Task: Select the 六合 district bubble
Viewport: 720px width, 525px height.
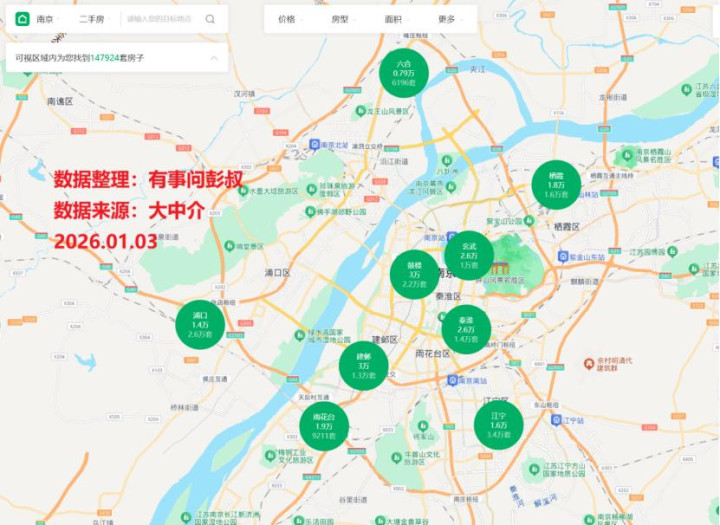Action: pyautogui.click(x=404, y=73)
